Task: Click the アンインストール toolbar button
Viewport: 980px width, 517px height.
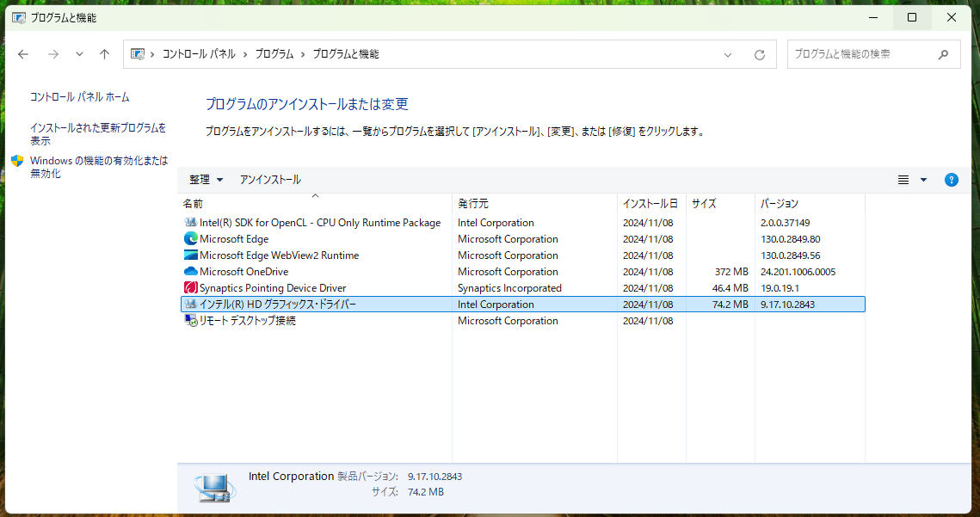Action: coord(270,180)
